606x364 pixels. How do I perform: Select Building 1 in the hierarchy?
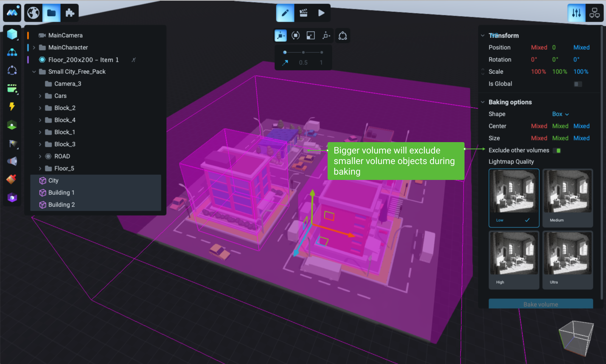click(61, 193)
